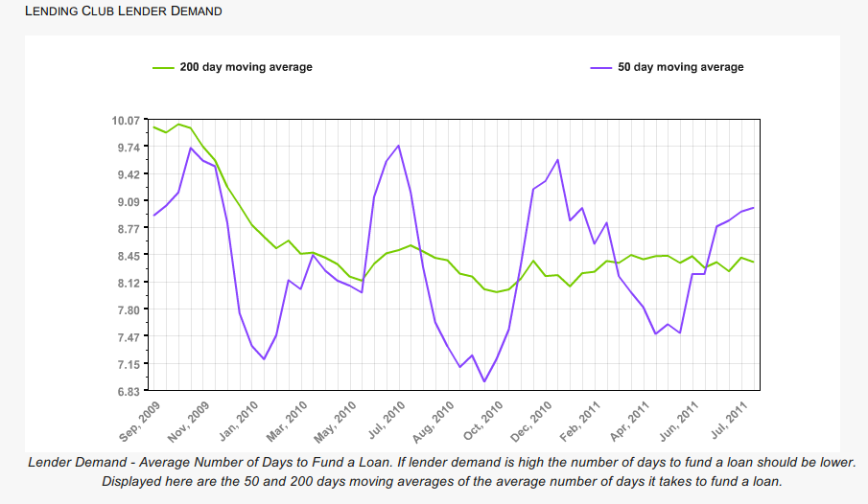The height and width of the screenshot is (504, 868).
Task: Select the 8.12 y-axis label
Action: coord(129,283)
